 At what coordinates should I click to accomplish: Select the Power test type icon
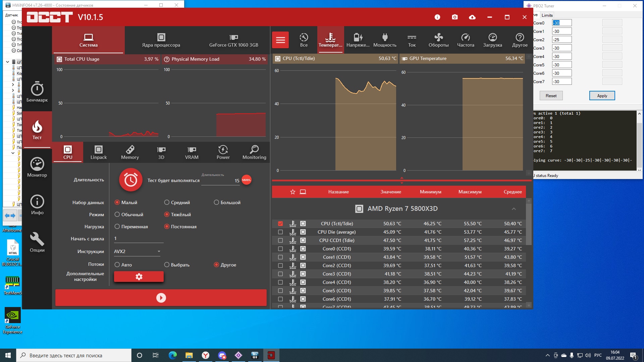(x=223, y=152)
